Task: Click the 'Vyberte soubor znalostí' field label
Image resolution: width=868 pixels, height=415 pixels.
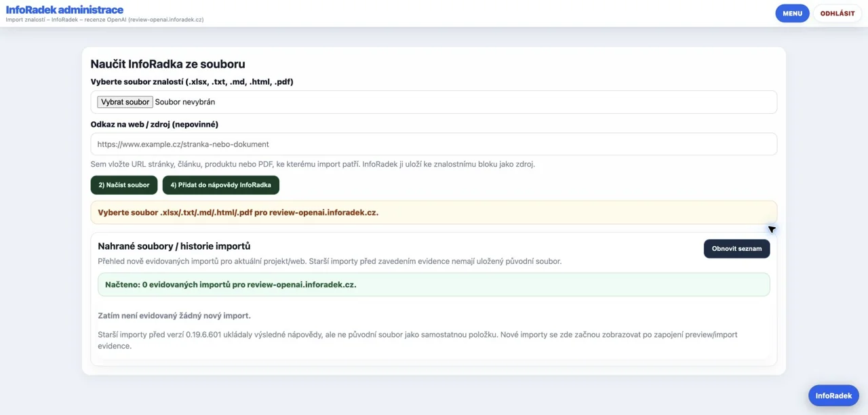Action: tap(192, 81)
